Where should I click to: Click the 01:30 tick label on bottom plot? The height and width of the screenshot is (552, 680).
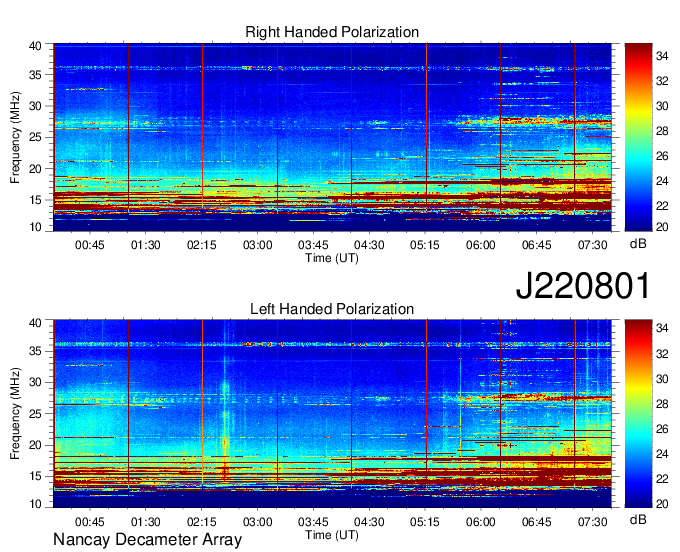(146, 522)
